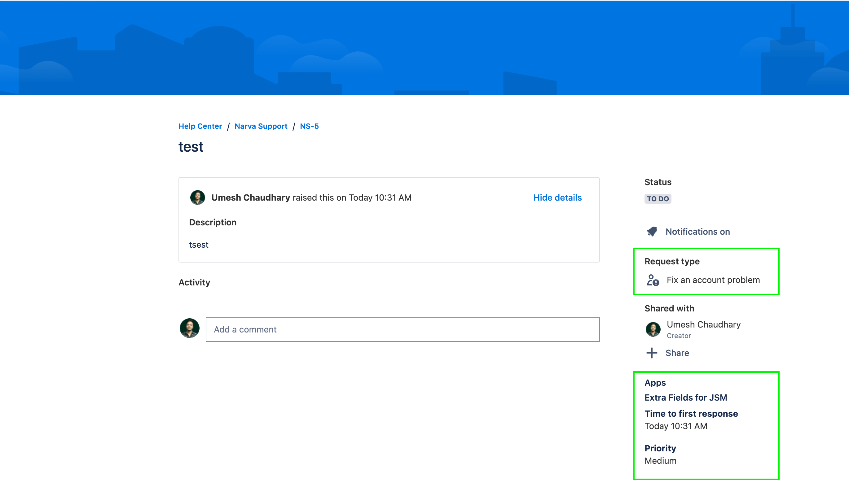The height and width of the screenshot is (504, 849).
Task: Click the Extra Fields for JSM heading
Action: tap(685, 398)
